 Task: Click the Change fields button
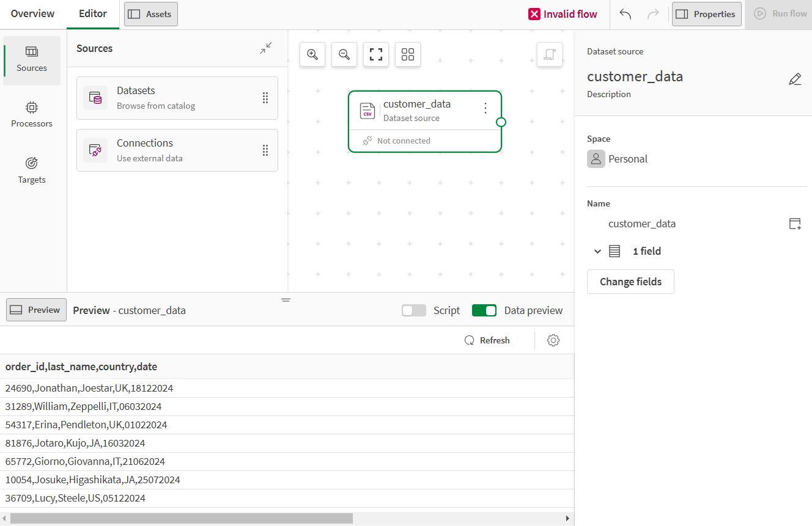pyautogui.click(x=630, y=282)
